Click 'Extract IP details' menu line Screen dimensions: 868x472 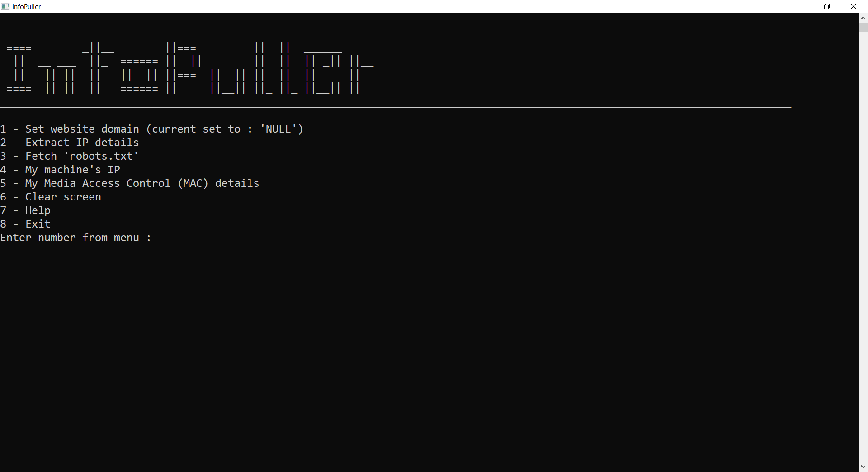click(x=70, y=143)
